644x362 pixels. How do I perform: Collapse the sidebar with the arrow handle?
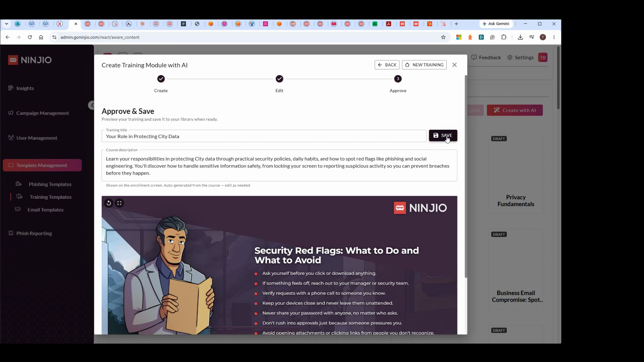pyautogui.click(x=91, y=105)
